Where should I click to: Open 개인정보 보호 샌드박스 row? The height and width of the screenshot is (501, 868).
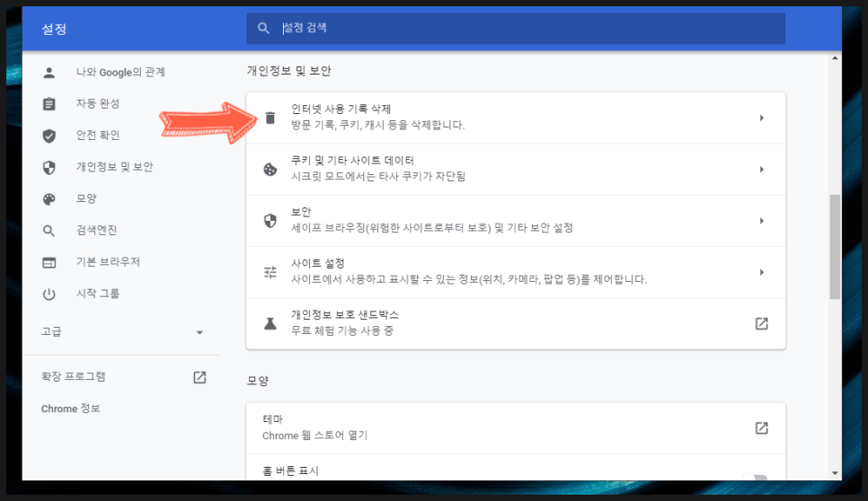pos(516,323)
